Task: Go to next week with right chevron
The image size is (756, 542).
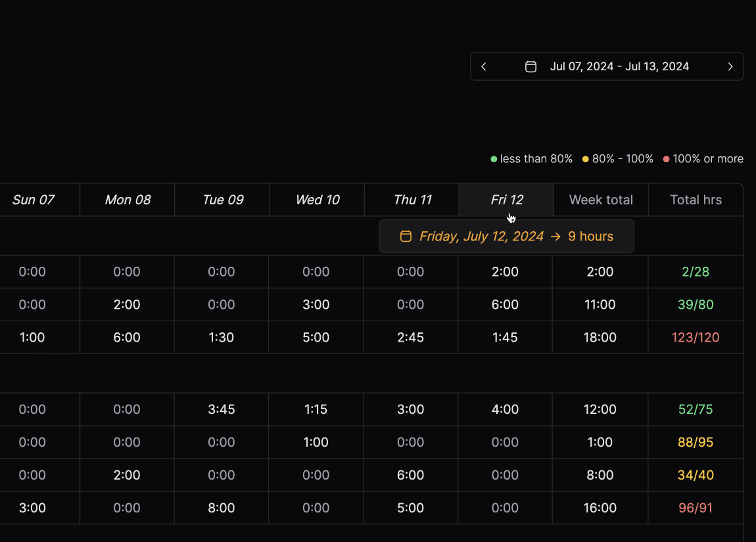Action: pos(730,66)
